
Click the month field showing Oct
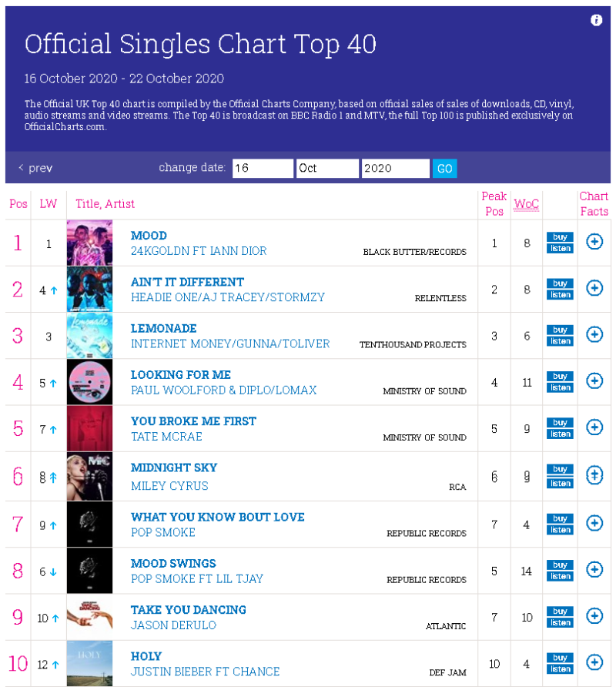(x=329, y=168)
